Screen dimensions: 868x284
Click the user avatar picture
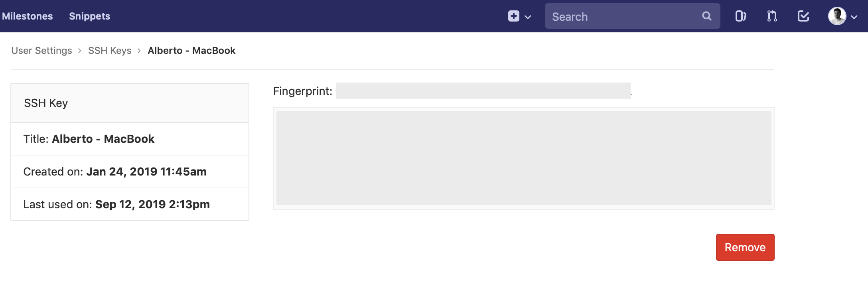tap(837, 16)
